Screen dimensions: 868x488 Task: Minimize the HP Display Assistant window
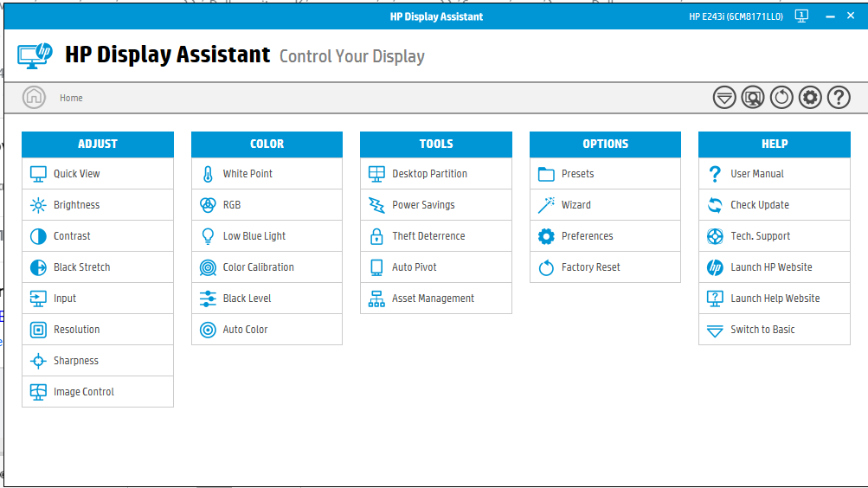(x=830, y=16)
